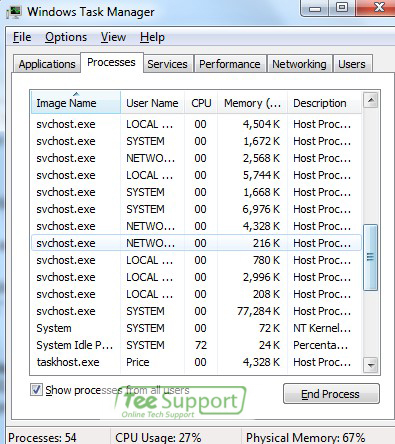Image resolution: width=395 pixels, height=444 pixels.
Task: Sort by CPU column header
Action: [201, 103]
